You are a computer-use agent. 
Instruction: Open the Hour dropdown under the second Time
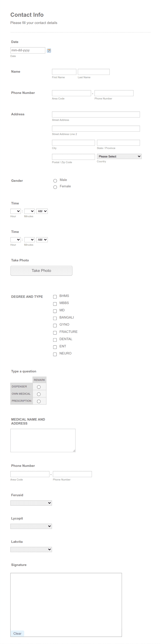(x=15, y=239)
